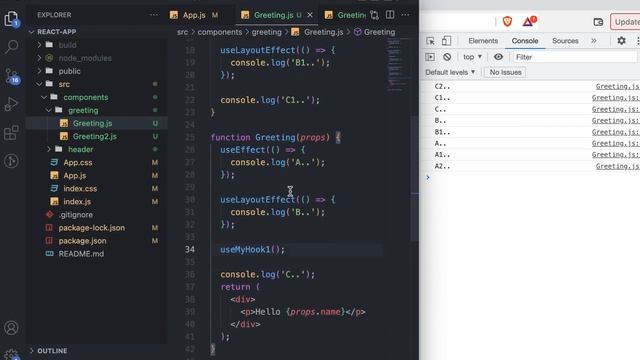
Task: Open the browser wallet icon
Action: point(598,22)
